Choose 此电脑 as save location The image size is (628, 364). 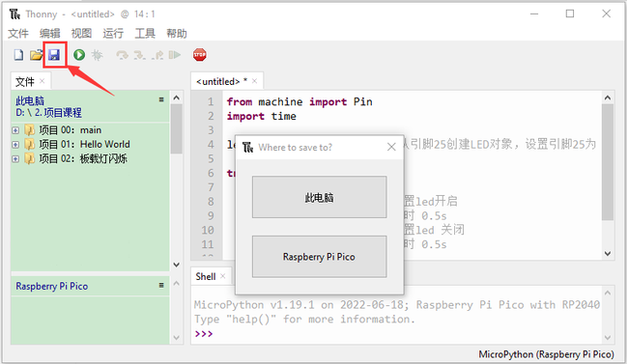[x=319, y=197]
